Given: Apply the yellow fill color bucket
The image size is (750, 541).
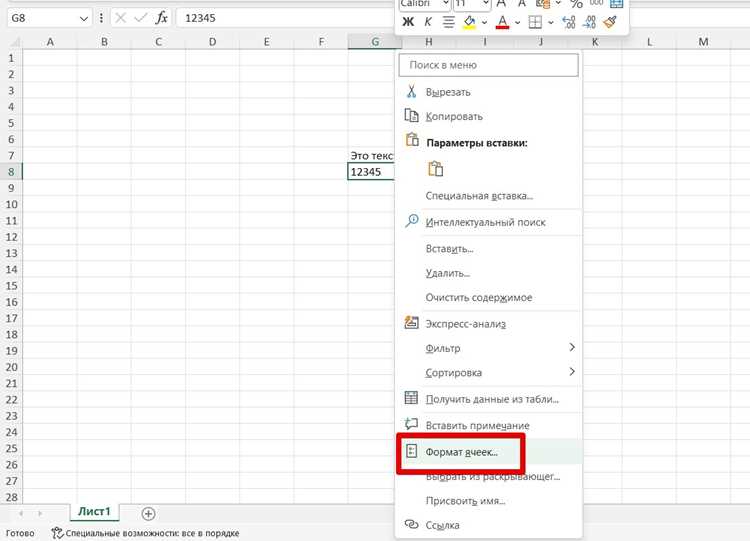Looking at the screenshot, I should pos(470,22).
